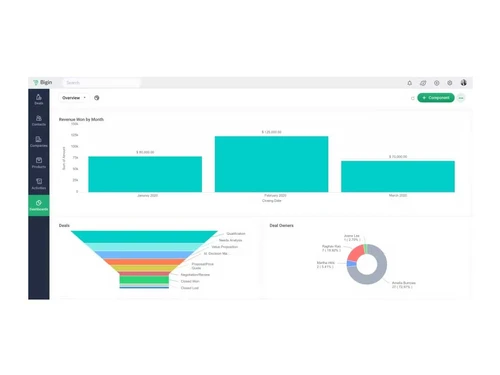
Task: Click the 'Needs Analysis' funnel label
Action: coord(230,240)
